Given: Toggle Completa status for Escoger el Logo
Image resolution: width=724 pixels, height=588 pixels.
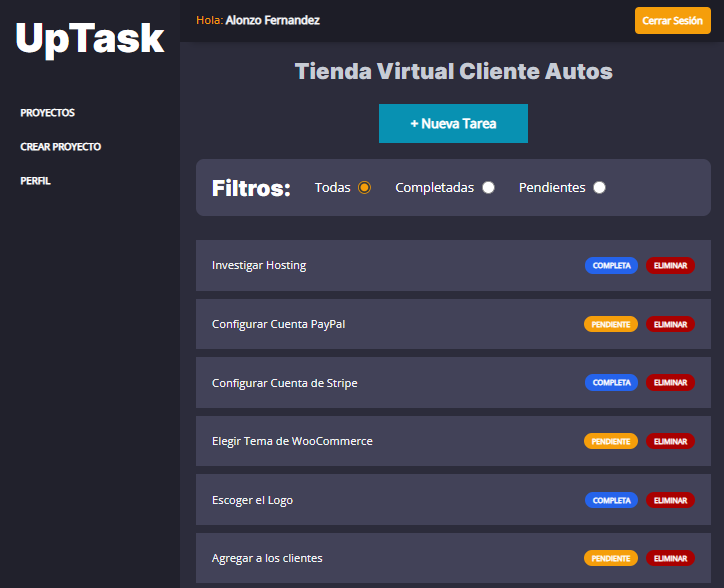Looking at the screenshot, I should (611, 500).
